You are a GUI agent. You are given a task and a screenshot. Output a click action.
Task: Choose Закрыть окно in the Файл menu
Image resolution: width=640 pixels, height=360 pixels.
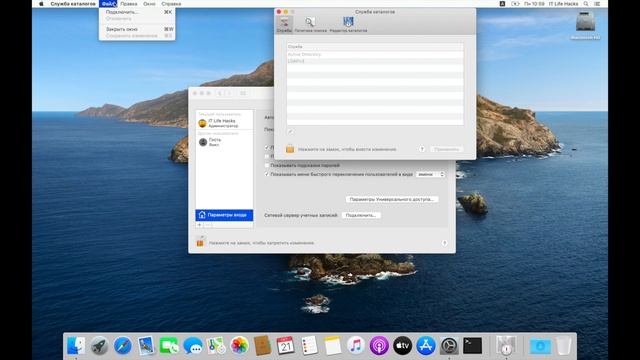point(137,29)
